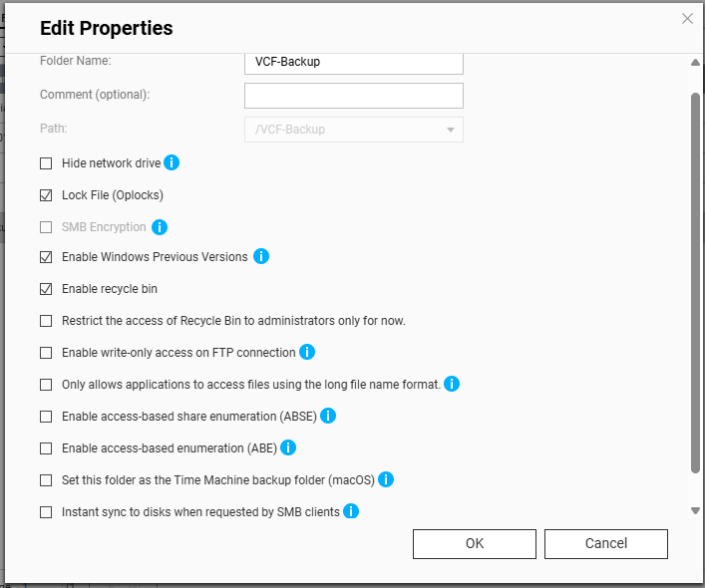The width and height of the screenshot is (705, 588).
Task: Click info icon for access-based enumeration (ABE)
Action: pos(289,447)
